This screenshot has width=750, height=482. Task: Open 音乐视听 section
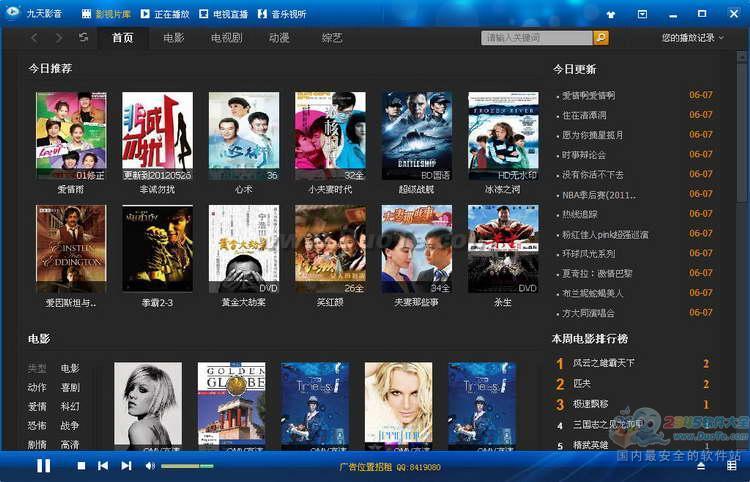(x=282, y=14)
